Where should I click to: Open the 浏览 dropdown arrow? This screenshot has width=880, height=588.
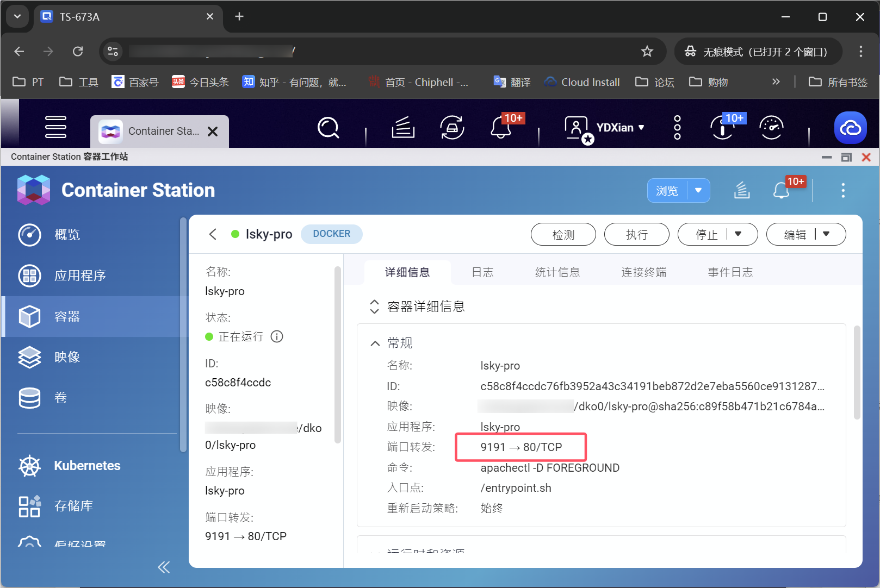[698, 190]
